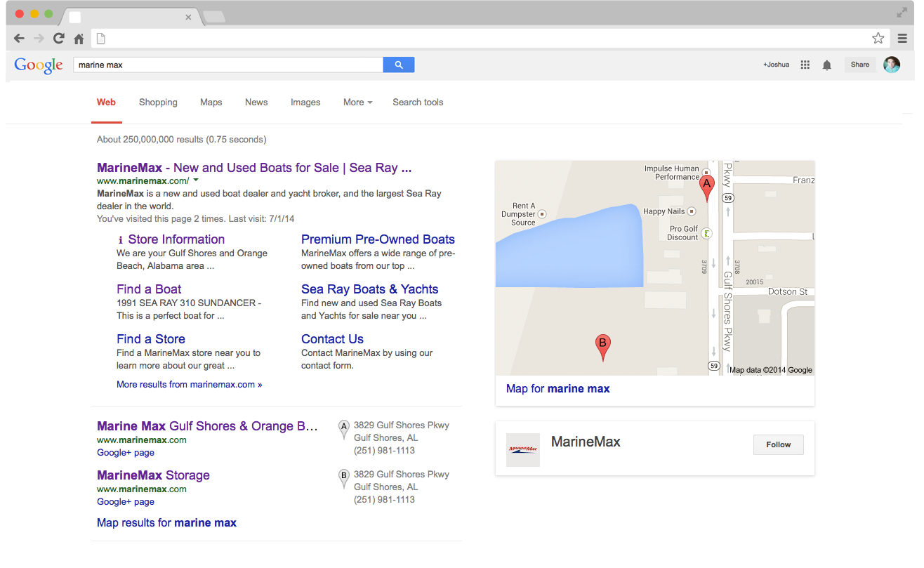Open green arrow dropdown next to marinemax.com

coord(196,180)
